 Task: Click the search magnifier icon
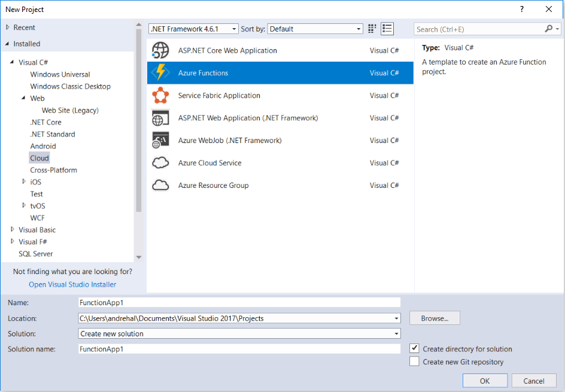pos(549,28)
